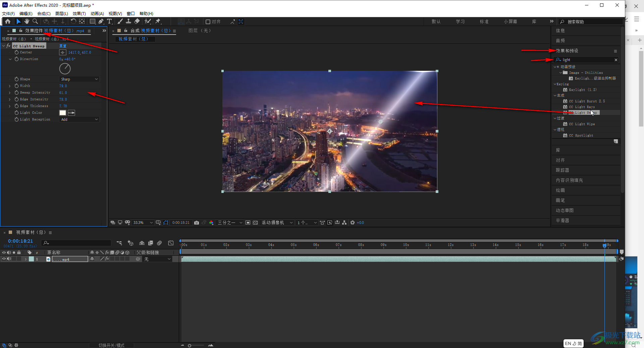The width and height of the screenshot is (644, 348).
Task: Toggle the region of interest icon
Action: point(248,222)
